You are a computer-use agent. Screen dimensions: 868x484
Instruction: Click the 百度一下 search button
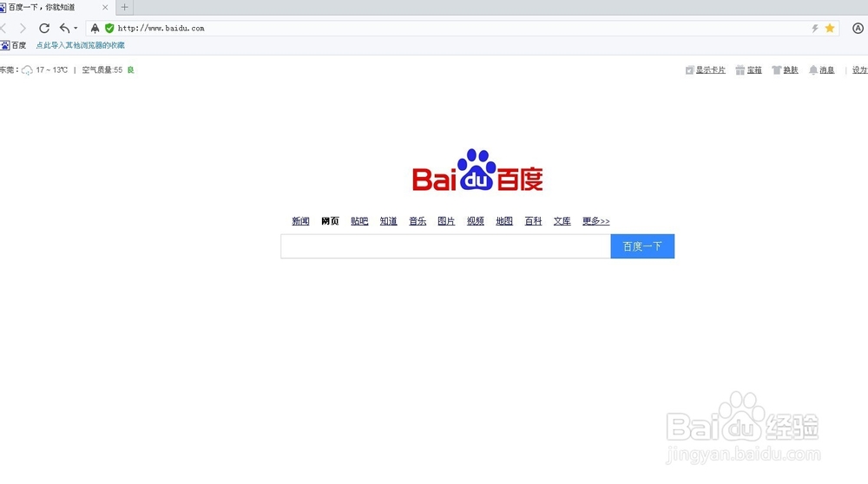coord(642,246)
